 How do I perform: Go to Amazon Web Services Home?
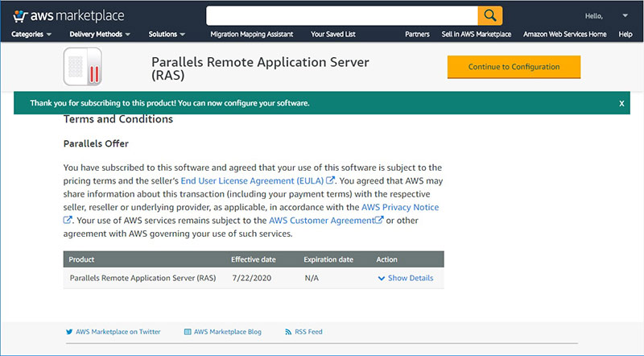coord(565,34)
